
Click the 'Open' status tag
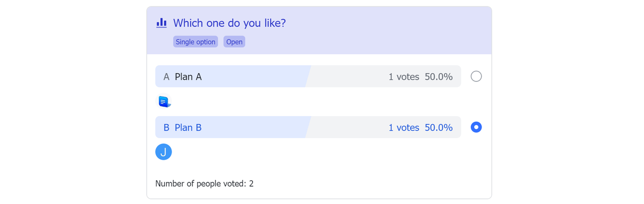click(234, 42)
